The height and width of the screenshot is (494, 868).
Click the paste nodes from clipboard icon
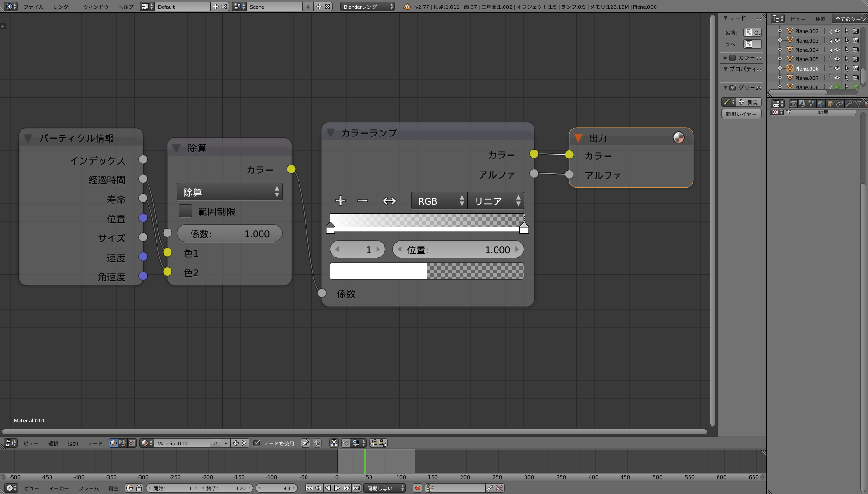[x=383, y=443]
